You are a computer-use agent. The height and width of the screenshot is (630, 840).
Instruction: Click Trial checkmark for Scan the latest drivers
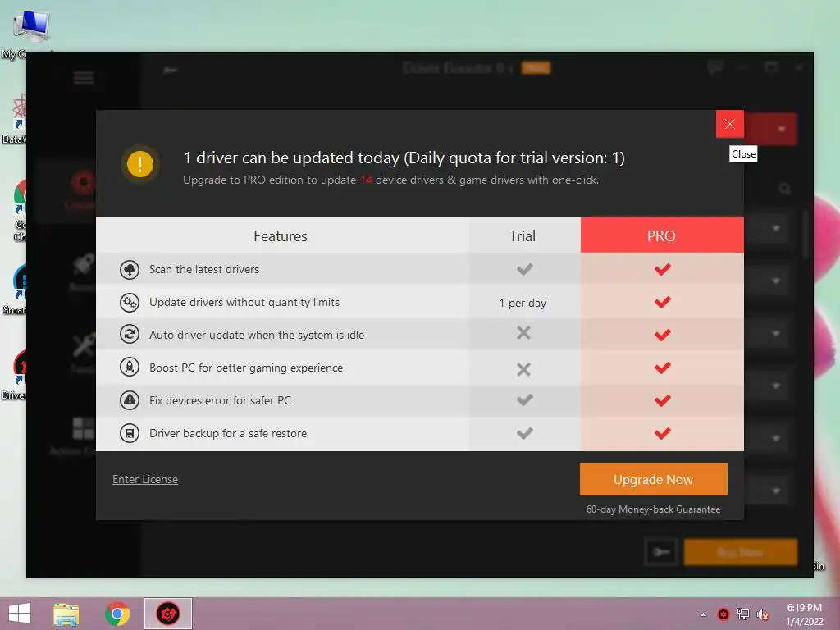[524, 269]
